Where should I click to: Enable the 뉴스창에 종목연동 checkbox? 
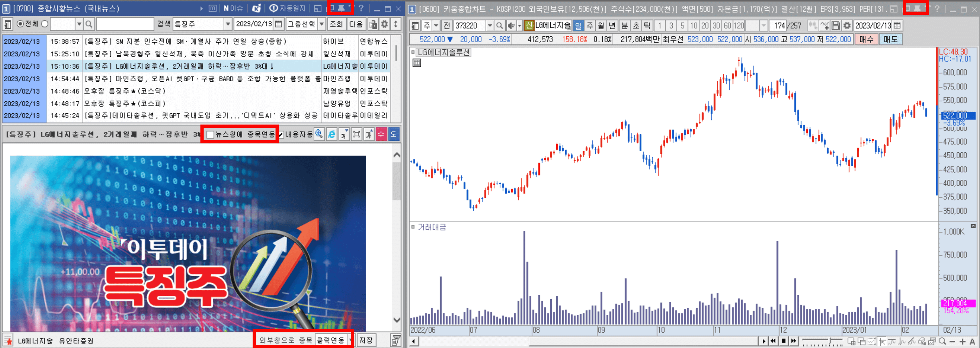click(210, 135)
